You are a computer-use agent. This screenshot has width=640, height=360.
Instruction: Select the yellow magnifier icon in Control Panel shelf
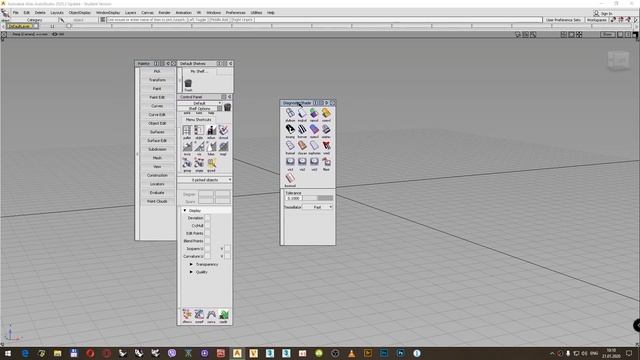coord(211,164)
